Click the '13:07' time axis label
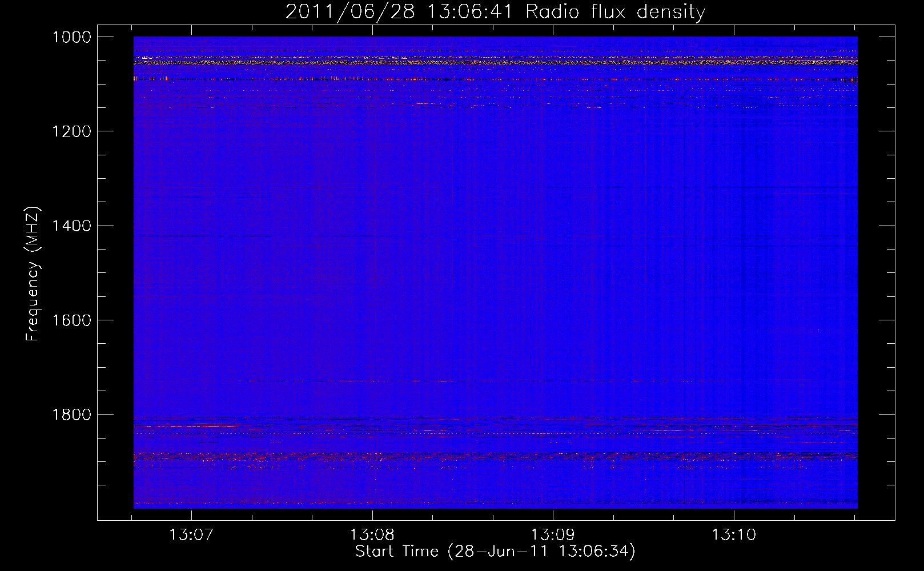Screen dimensions: 924x571 coord(191,534)
